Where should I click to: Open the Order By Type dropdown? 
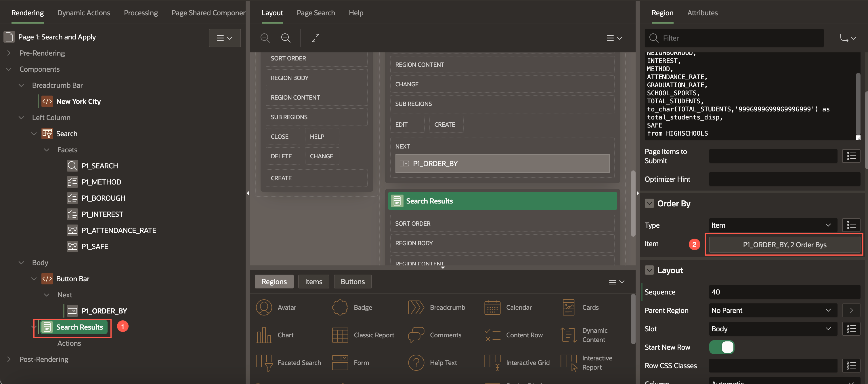[x=773, y=225]
